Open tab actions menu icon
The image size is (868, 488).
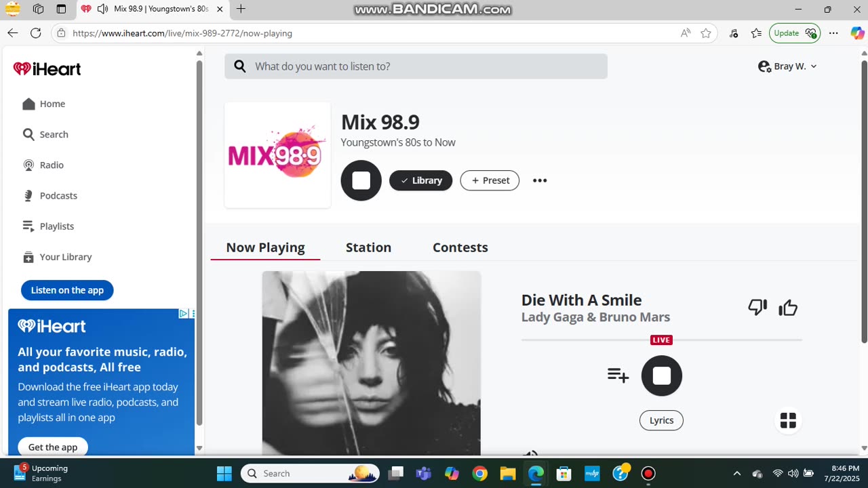tap(61, 9)
